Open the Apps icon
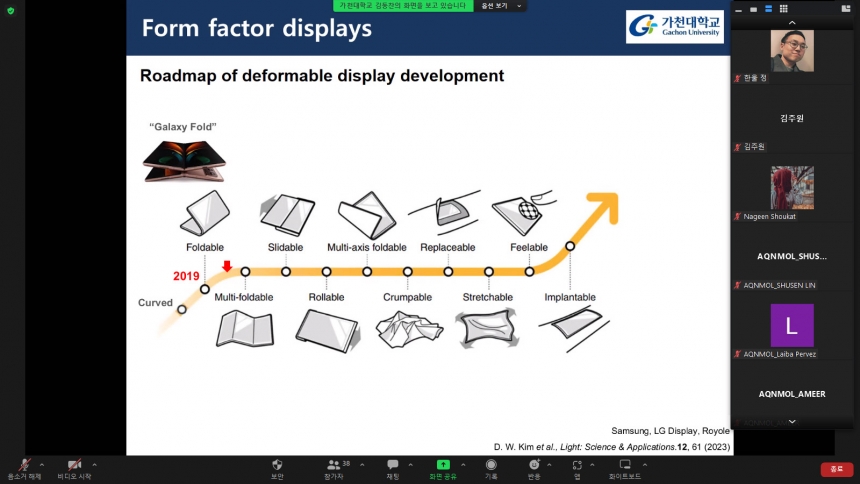This screenshot has height=484, width=860. [577, 465]
